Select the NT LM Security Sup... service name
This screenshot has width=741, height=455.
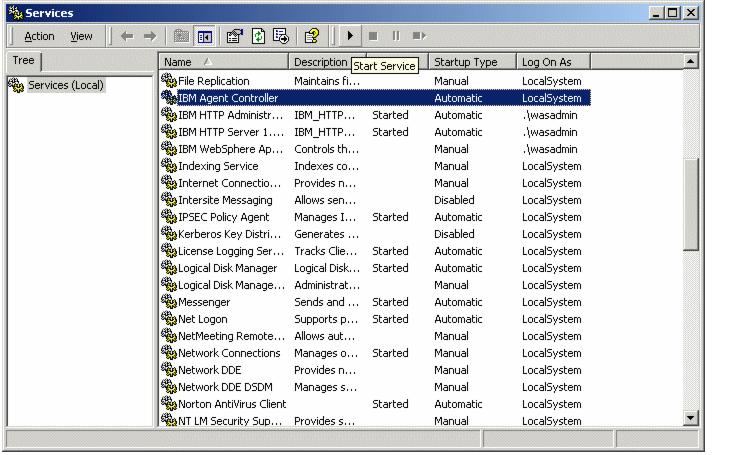point(230,421)
